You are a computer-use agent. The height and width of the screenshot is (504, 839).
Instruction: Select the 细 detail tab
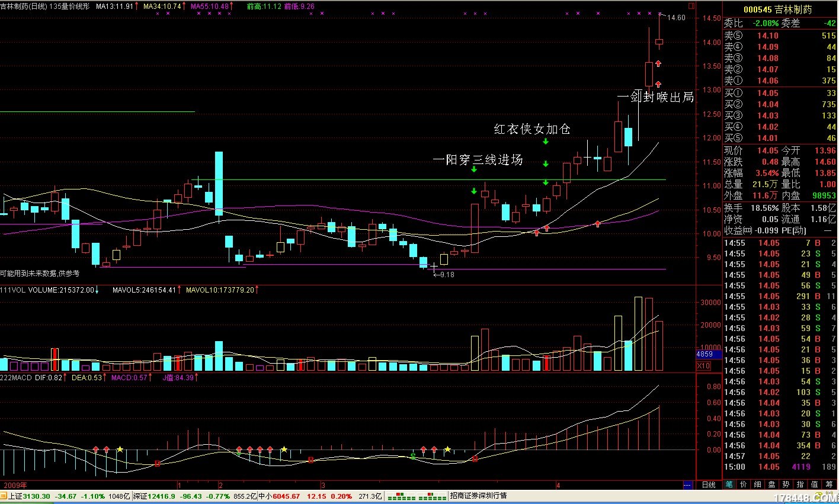[758, 484]
